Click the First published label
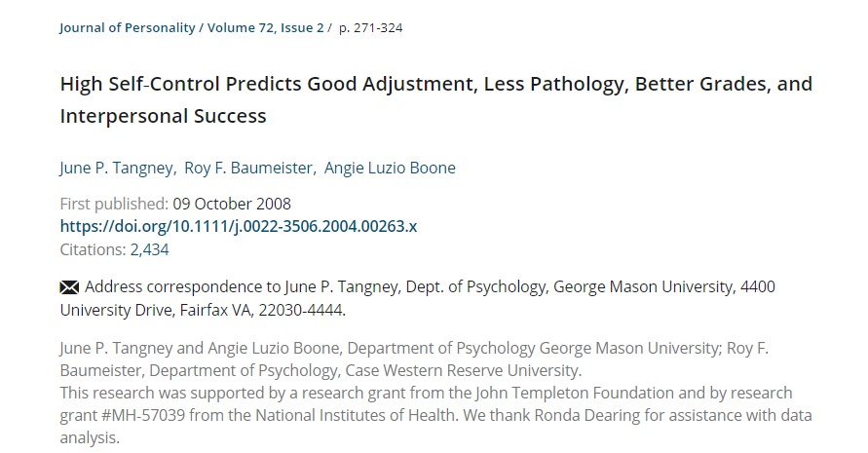 click(114, 204)
